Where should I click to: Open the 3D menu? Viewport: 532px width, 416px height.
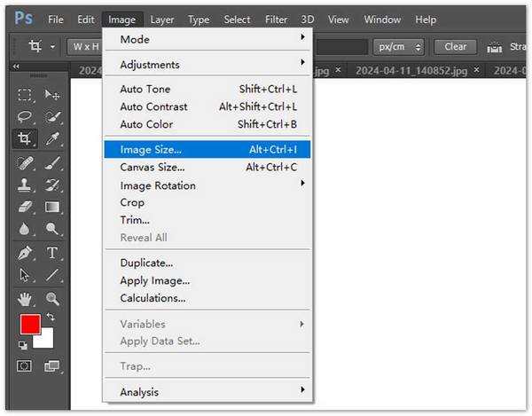(308, 20)
